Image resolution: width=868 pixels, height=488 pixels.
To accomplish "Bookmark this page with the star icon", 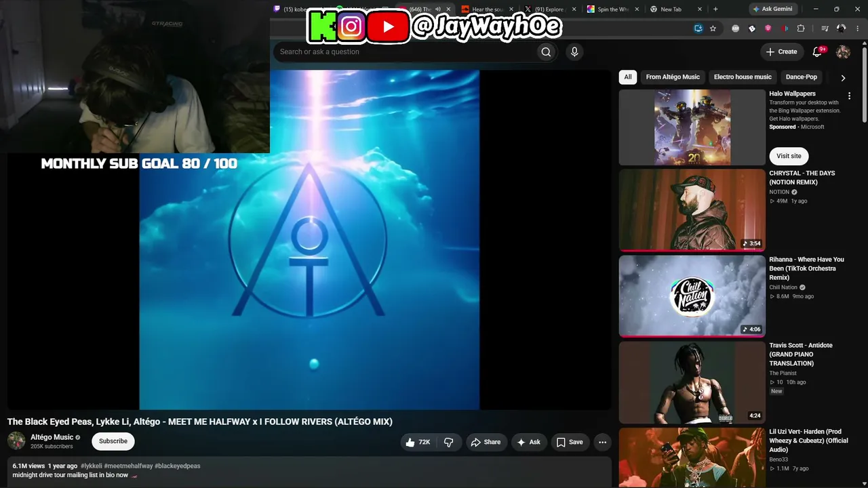I will (713, 28).
